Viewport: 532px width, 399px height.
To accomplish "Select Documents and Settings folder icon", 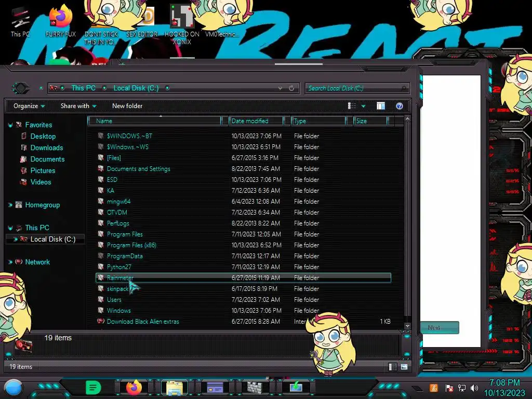I will coord(101,169).
